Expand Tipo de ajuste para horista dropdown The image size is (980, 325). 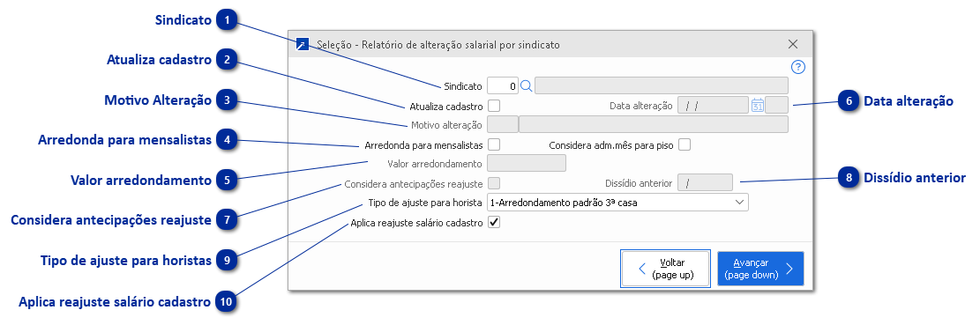(740, 202)
